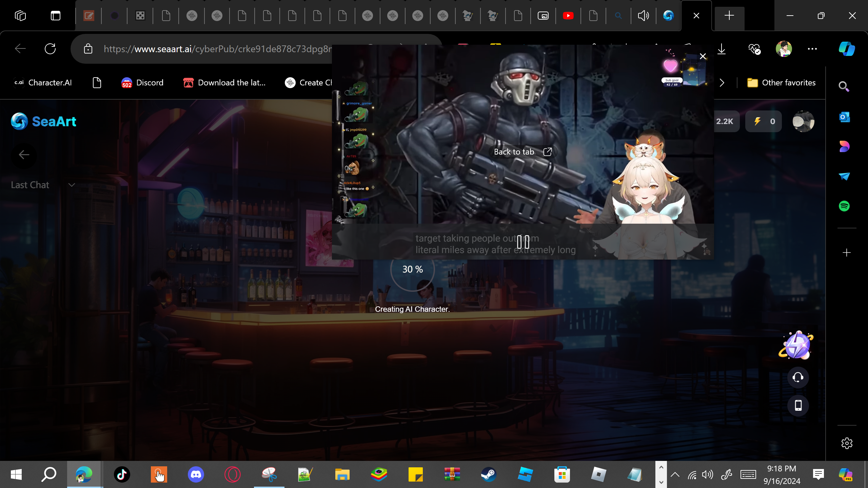Toggle vertical tabs in Edge
The height and width of the screenshot is (488, 868).
click(56, 16)
